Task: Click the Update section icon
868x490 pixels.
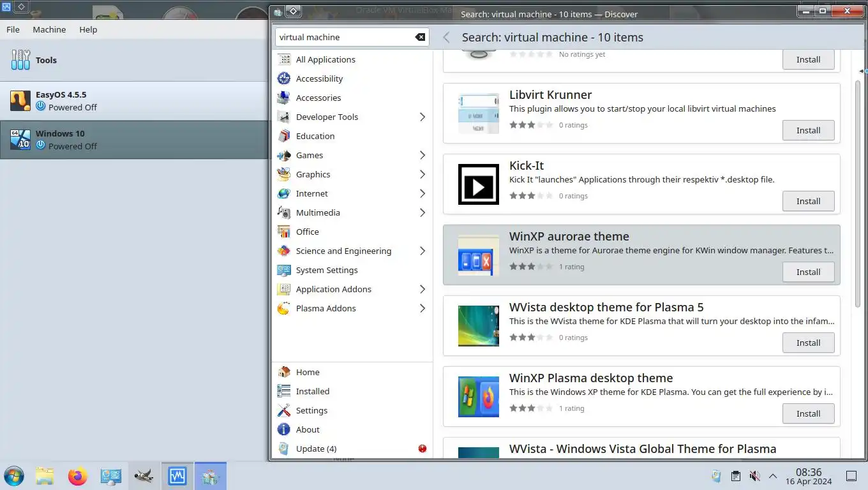Action: coord(284,449)
